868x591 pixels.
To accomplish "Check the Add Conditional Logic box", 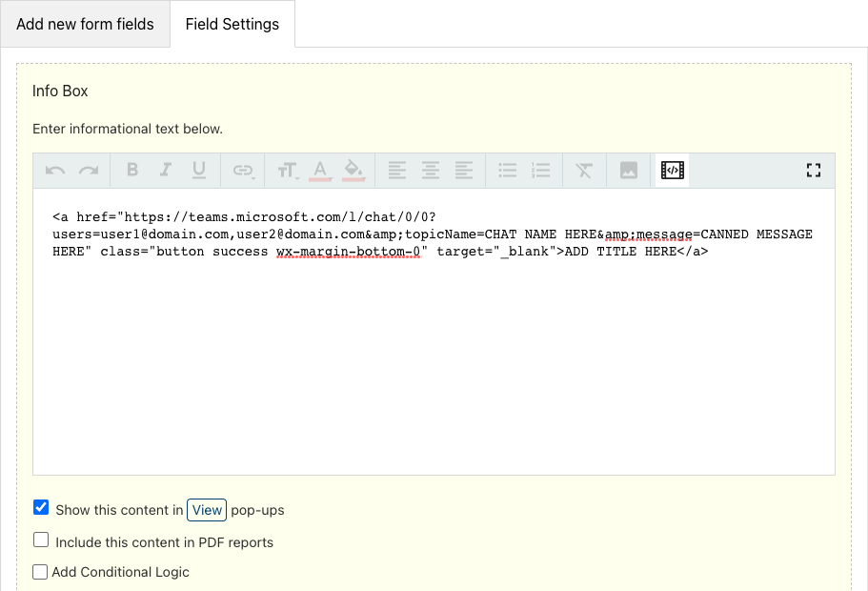I will (40, 572).
